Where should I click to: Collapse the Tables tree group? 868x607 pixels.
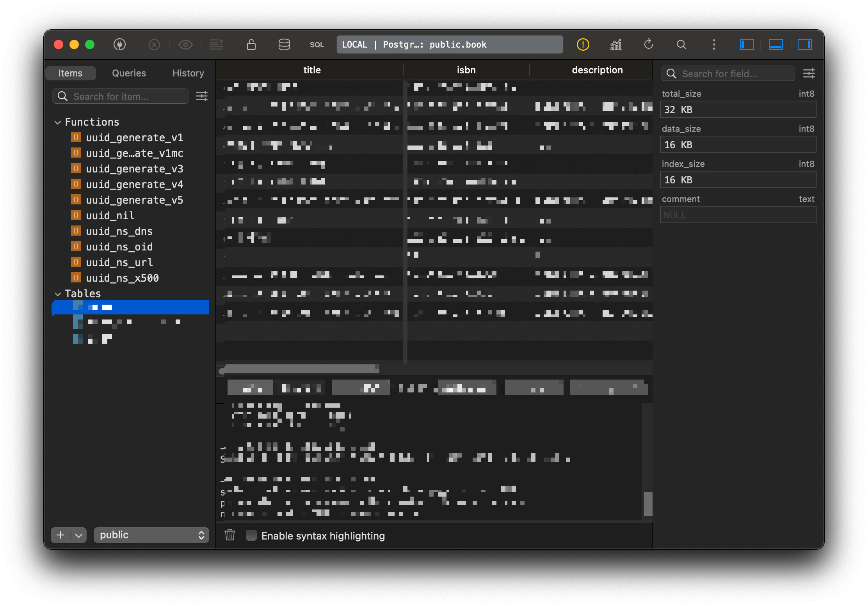coord(58,294)
